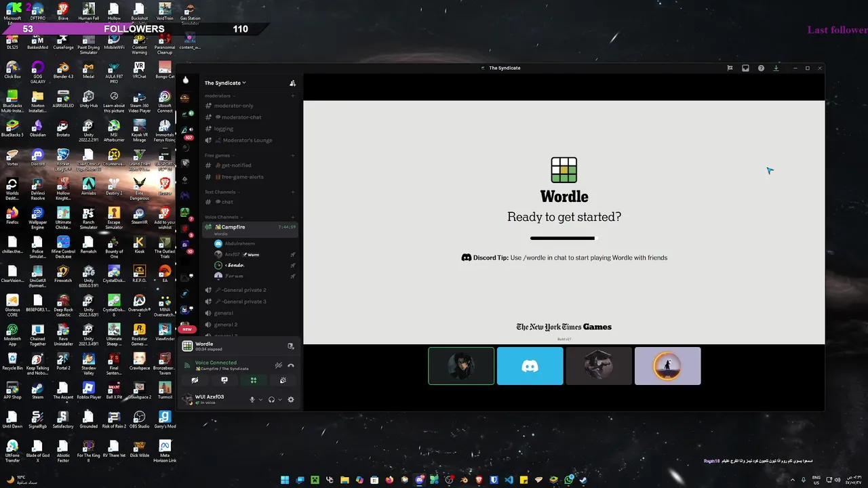Viewport: 868px width, 488px height.
Task: Open Windows Start menu
Action: tap(285, 480)
